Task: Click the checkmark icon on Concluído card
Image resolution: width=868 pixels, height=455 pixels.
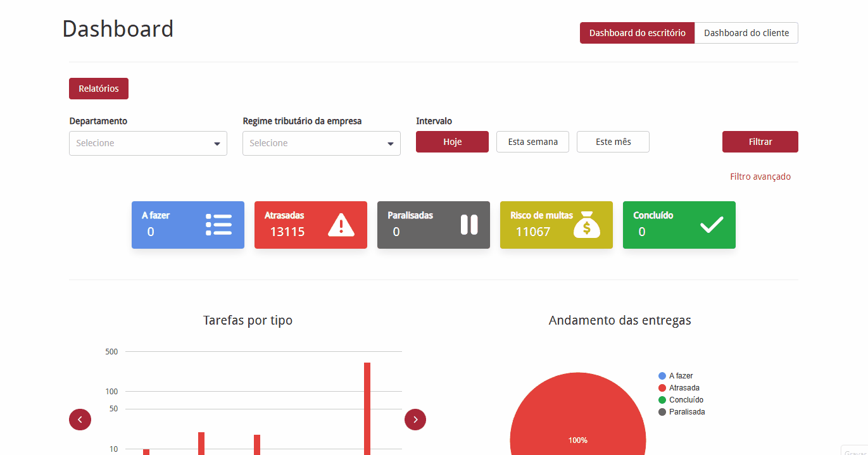Action: [712, 225]
